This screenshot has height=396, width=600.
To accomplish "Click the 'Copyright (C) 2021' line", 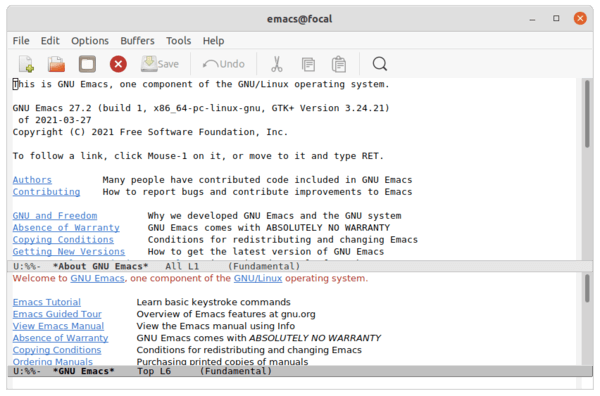I will pos(150,132).
